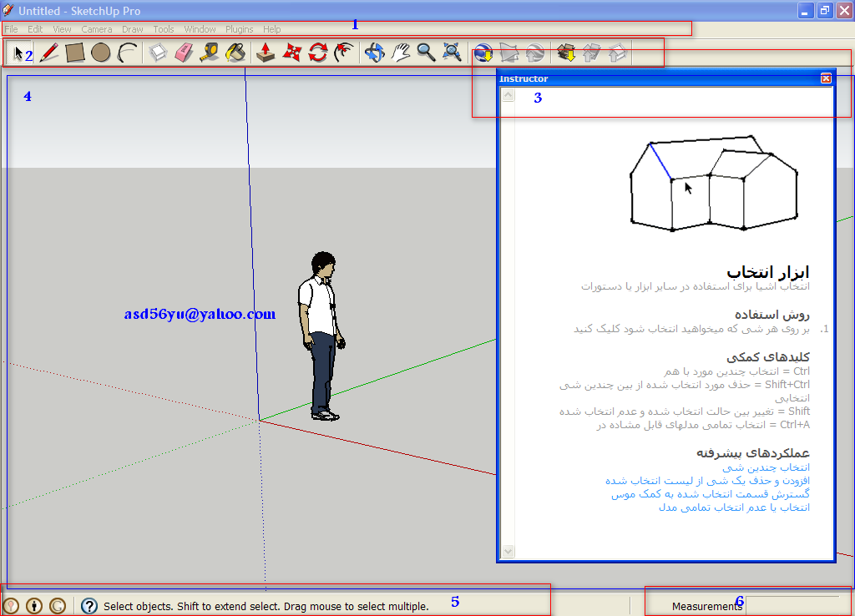Choose the Line pencil tool
This screenshot has height=616, width=855.
49,53
